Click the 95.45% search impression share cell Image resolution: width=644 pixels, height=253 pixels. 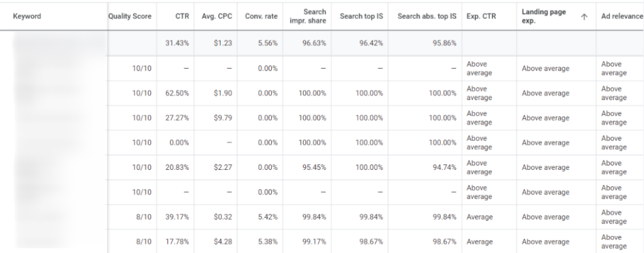[x=313, y=167]
